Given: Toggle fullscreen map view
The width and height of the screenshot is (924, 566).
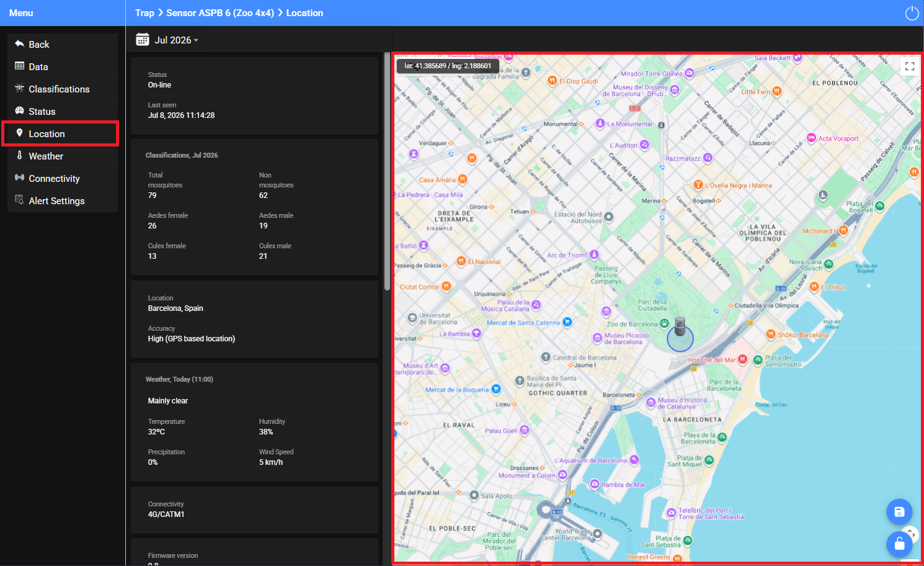Looking at the screenshot, I should [x=910, y=66].
